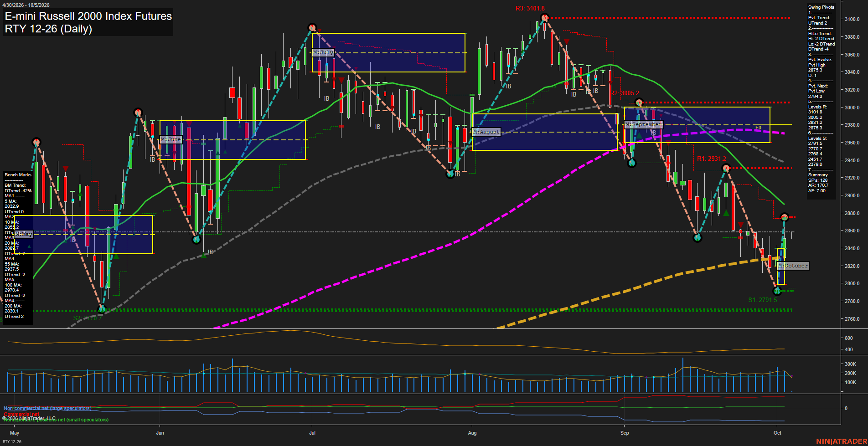Click the RTY 12-26 tab label at bottom left

[12, 441]
